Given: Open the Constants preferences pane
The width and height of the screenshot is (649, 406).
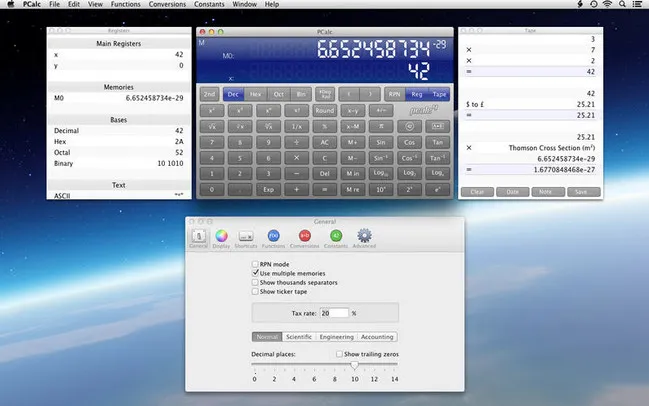Looking at the screenshot, I should point(336,237).
